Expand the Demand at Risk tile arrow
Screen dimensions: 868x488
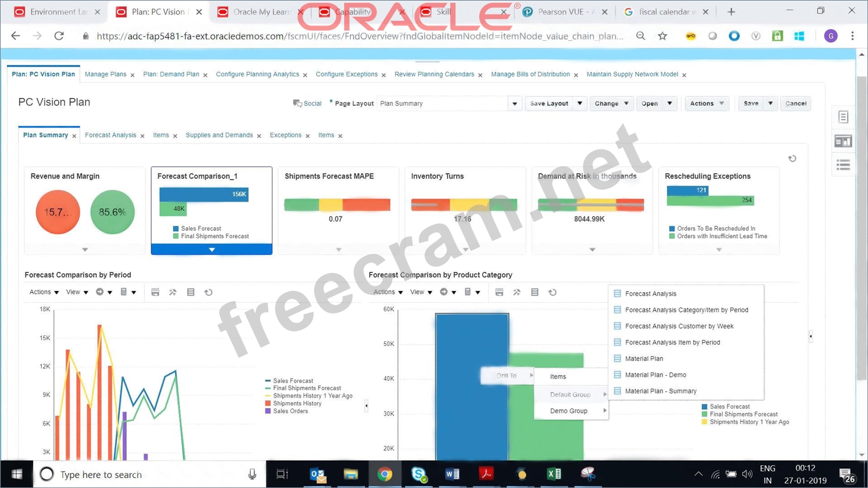(x=592, y=250)
